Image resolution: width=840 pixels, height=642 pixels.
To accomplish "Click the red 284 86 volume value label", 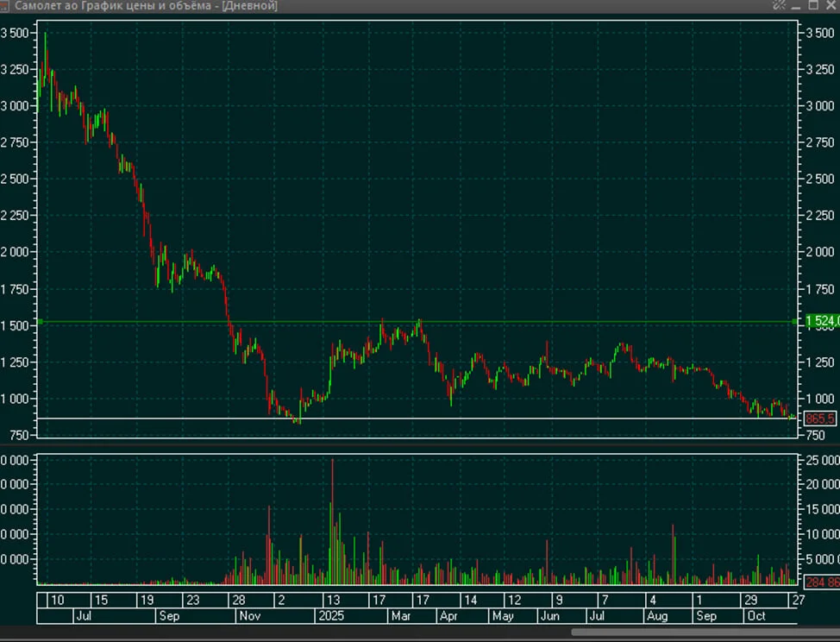I will [x=823, y=582].
